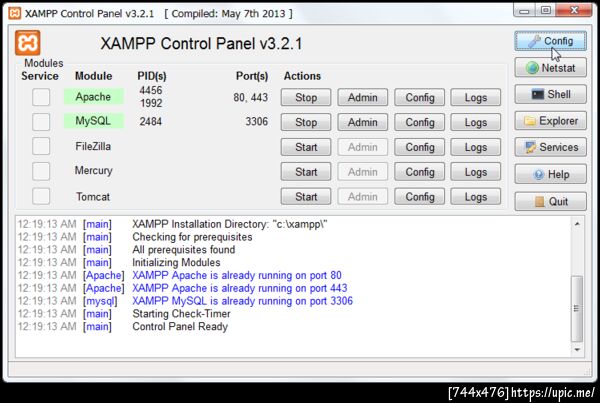Click log line 'Control Panel Ready'
Image resolution: width=600 pixels, height=403 pixels.
[x=180, y=326]
